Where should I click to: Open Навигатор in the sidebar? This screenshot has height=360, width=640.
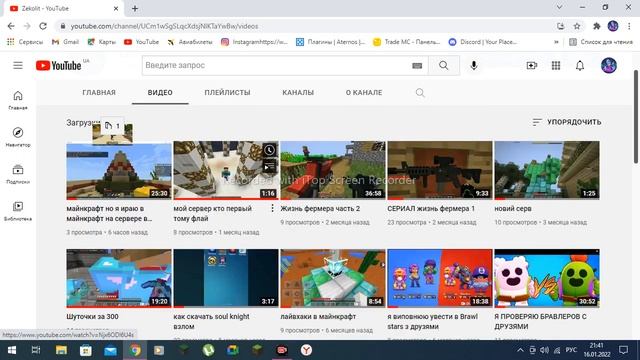pos(18,137)
